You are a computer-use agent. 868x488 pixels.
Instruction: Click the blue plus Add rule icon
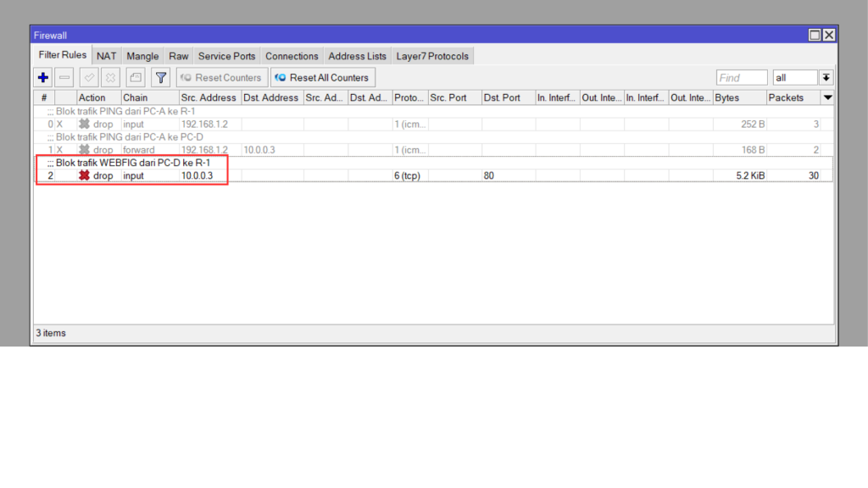[43, 78]
